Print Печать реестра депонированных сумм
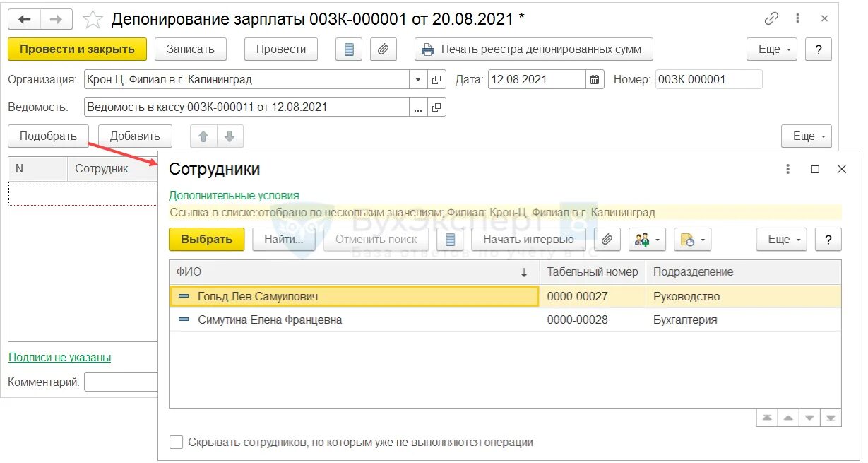Viewport: 868px width, 463px height. pos(533,49)
